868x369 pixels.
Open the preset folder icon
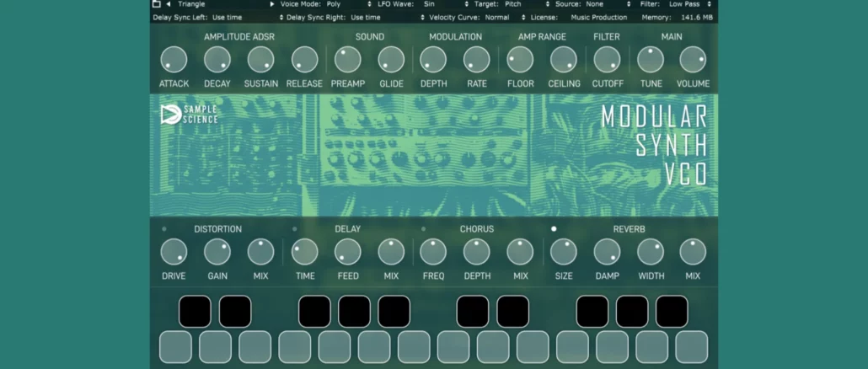tap(156, 4)
